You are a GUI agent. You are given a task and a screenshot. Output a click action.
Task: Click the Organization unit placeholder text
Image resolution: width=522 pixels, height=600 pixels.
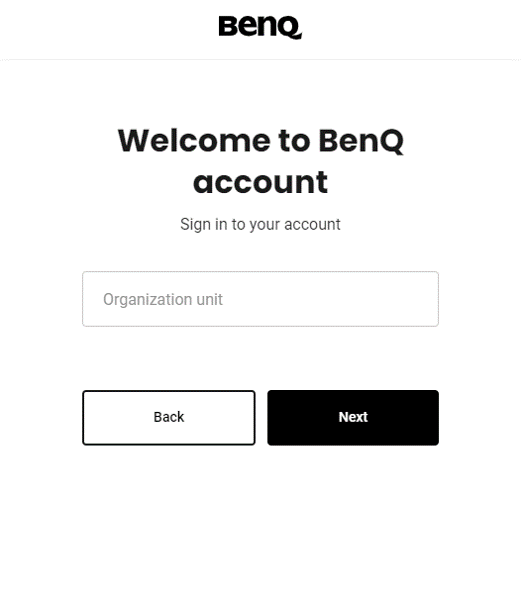point(163,300)
